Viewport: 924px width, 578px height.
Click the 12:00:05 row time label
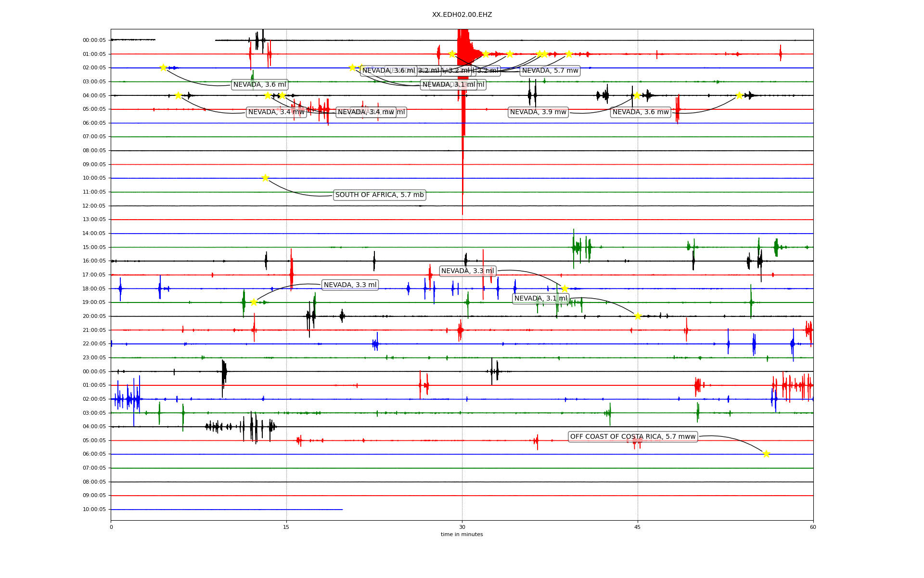pyautogui.click(x=94, y=206)
